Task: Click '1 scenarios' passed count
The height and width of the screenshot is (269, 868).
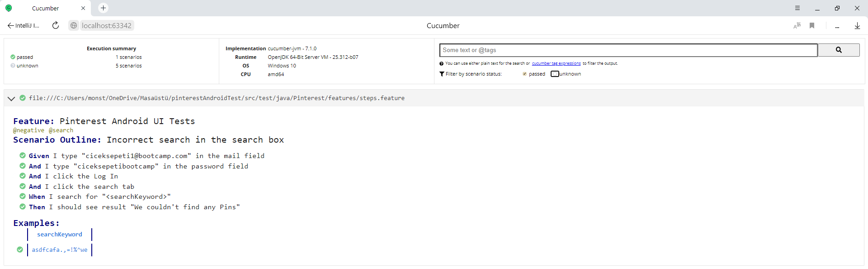Action: pos(128,57)
